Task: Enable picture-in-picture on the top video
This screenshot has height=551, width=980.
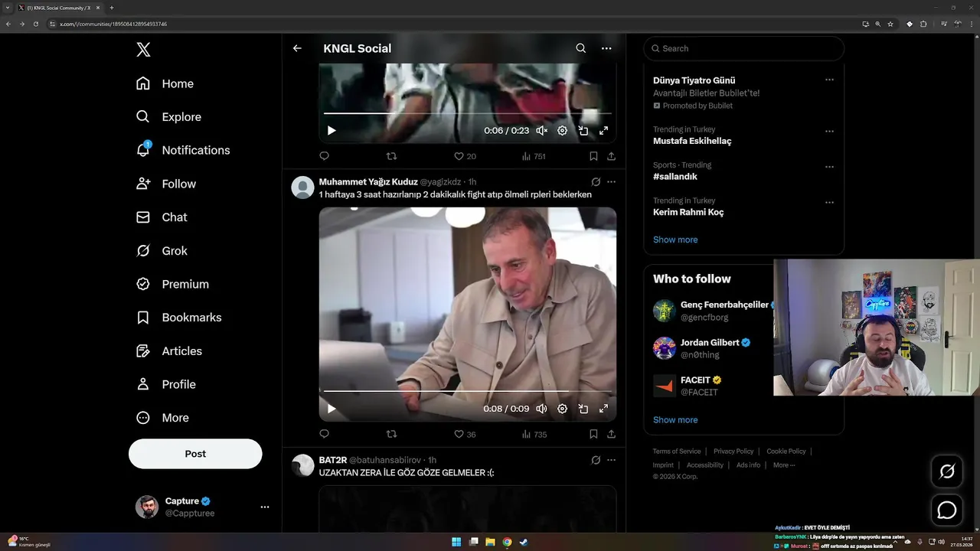Action: pos(583,131)
